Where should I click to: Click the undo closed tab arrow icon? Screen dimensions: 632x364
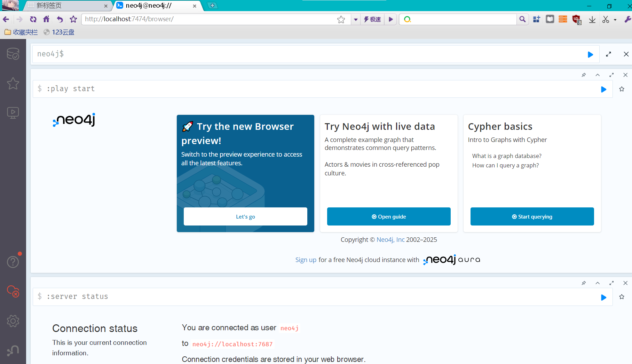point(60,19)
